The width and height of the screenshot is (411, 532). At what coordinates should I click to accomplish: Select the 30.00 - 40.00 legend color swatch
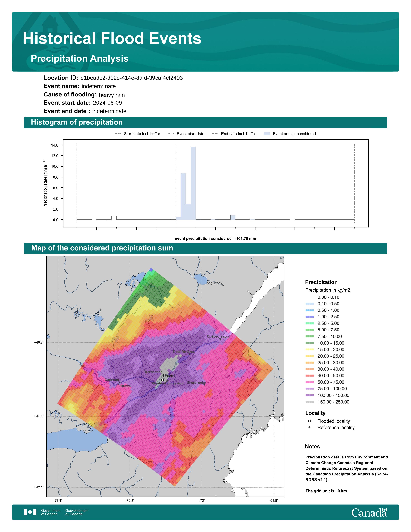pyautogui.click(x=310, y=369)
